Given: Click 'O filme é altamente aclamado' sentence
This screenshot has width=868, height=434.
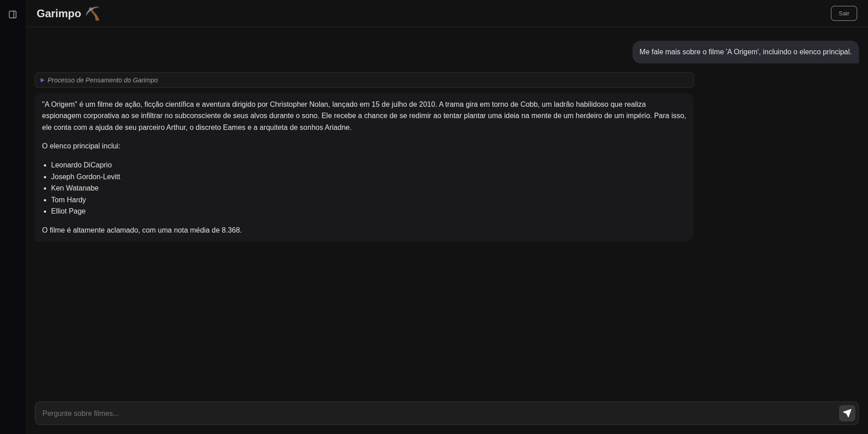Looking at the screenshot, I should coord(91,230).
